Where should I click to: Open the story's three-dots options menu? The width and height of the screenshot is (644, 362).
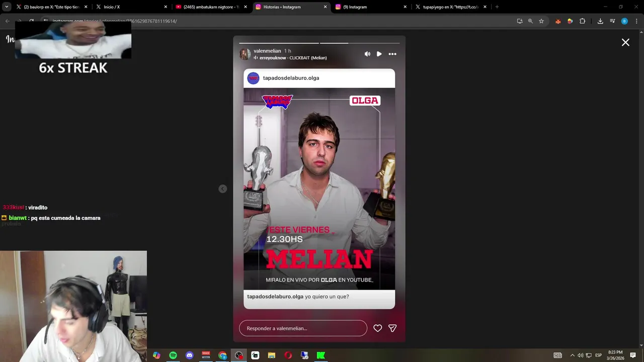[392, 54]
